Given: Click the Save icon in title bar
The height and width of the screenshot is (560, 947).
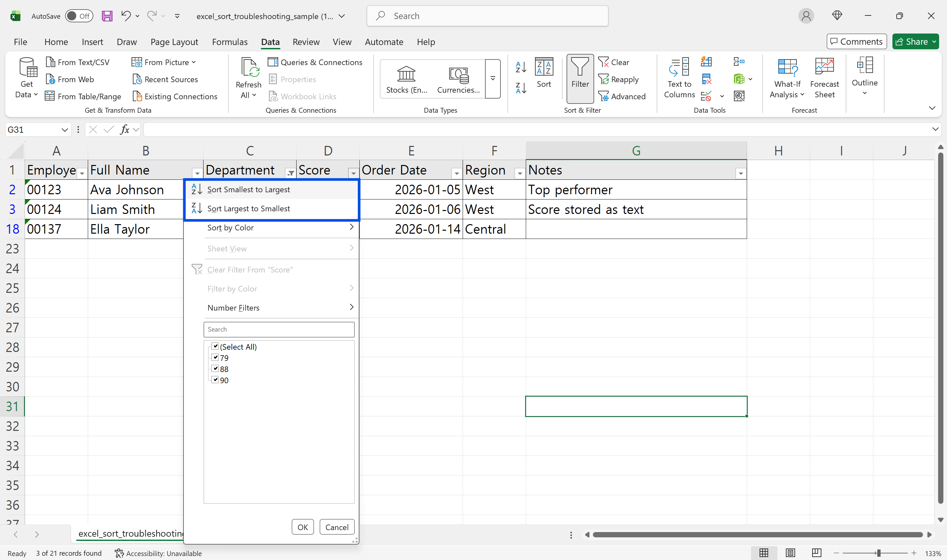Looking at the screenshot, I should pyautogui.click(x=107, y=16).
